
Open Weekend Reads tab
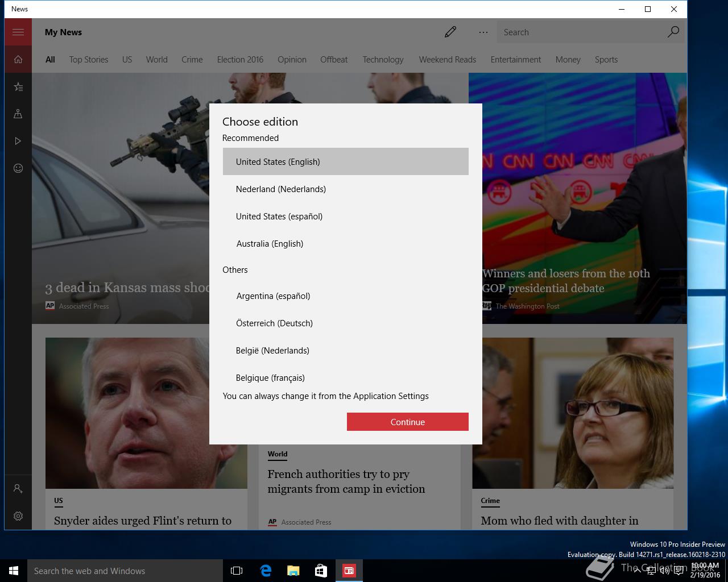(x=448, y=60)
